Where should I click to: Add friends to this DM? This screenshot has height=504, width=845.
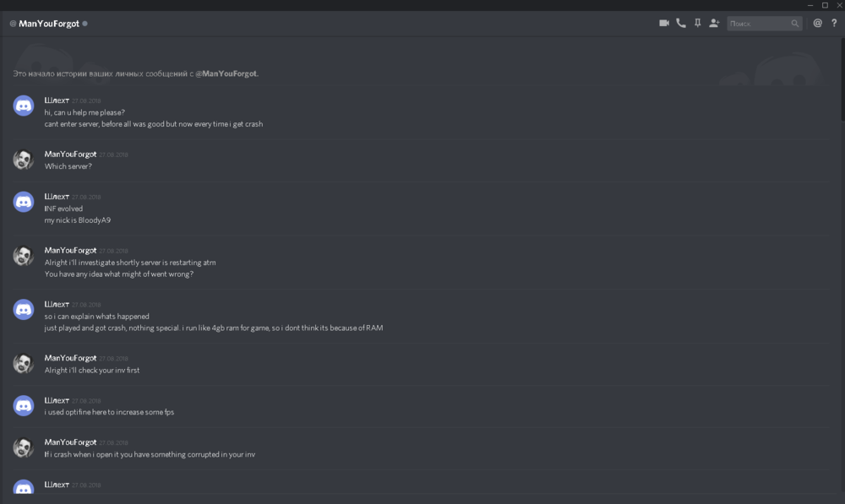coord(714,24)
